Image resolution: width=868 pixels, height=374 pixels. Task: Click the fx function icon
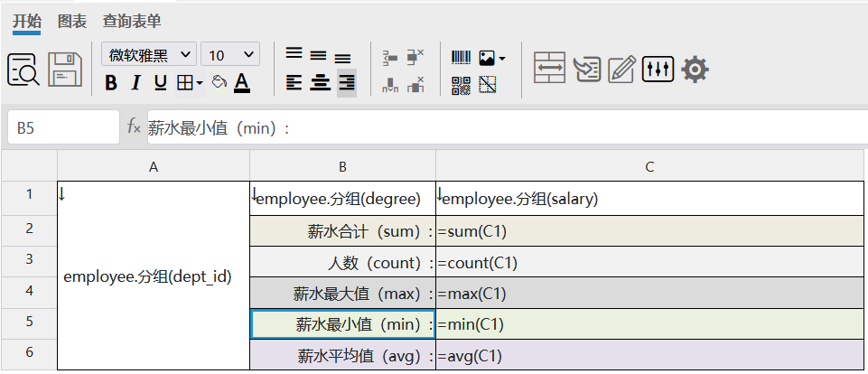134,126
